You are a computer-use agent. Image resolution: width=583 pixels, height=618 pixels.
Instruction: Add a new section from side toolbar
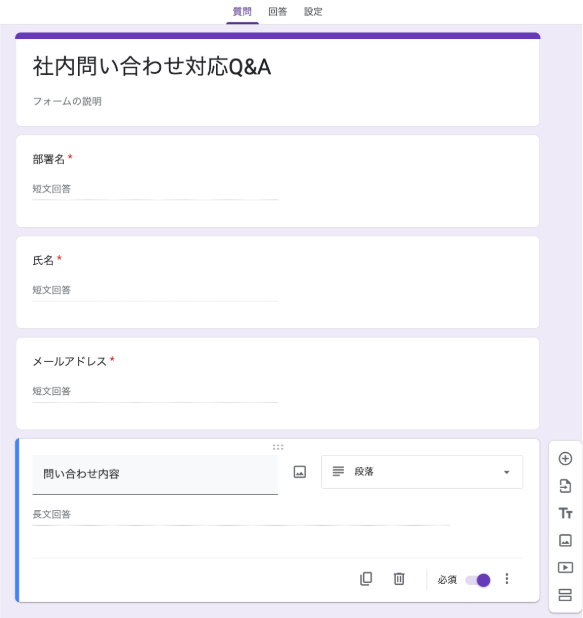tap(565, 595)
